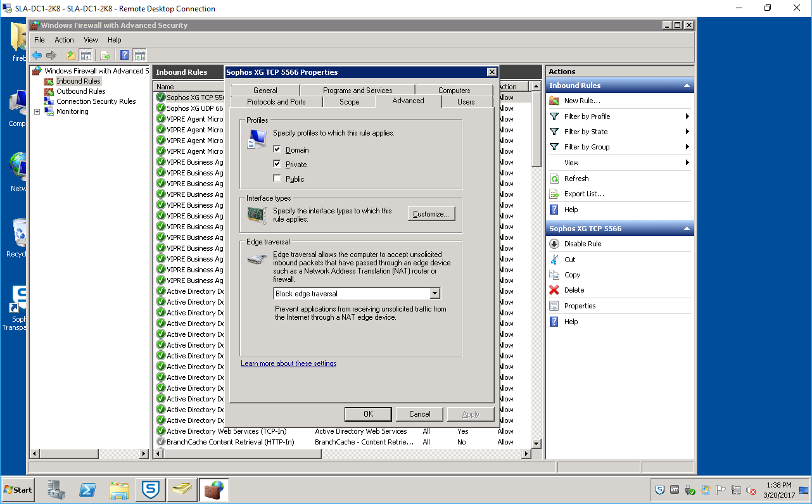Open the Block edge traversal dropdown
The width and height of the screenshot is (812, 504).
click(x=435, y=293)
